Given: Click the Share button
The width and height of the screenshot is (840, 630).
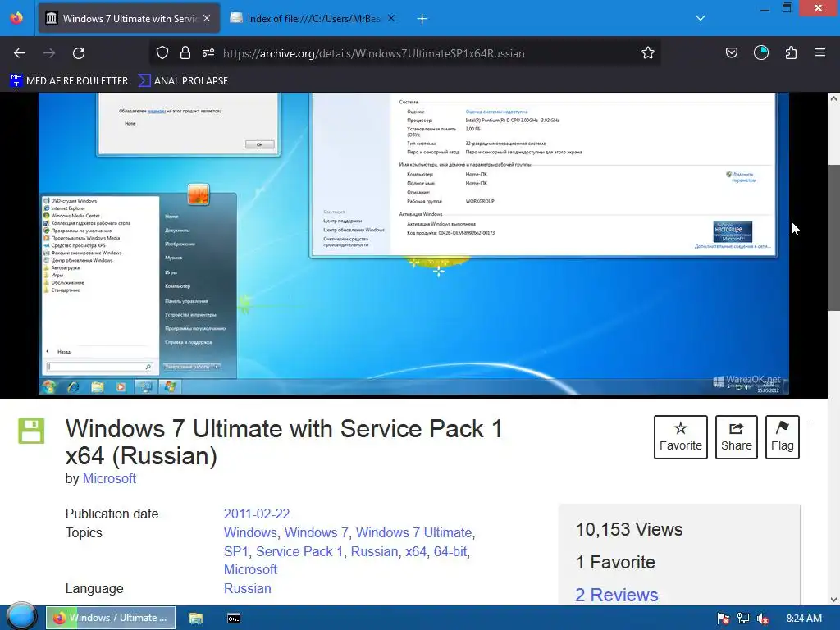Looking at the screenshot, I should (x=736, y=437).
